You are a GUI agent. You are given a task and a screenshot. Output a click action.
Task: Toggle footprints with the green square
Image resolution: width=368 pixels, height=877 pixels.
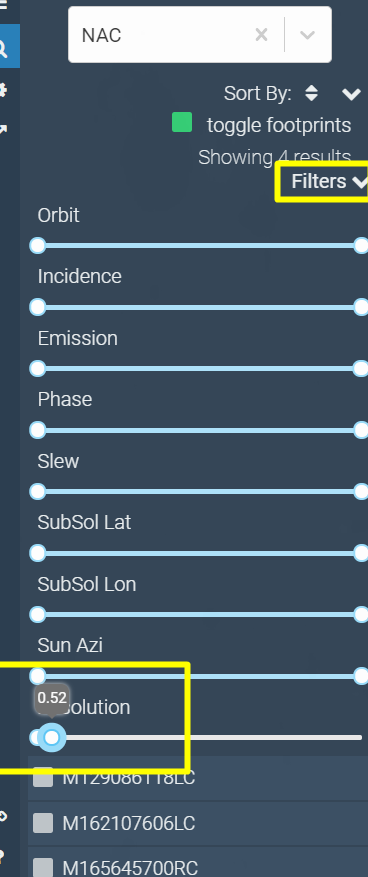click(182, 122)
